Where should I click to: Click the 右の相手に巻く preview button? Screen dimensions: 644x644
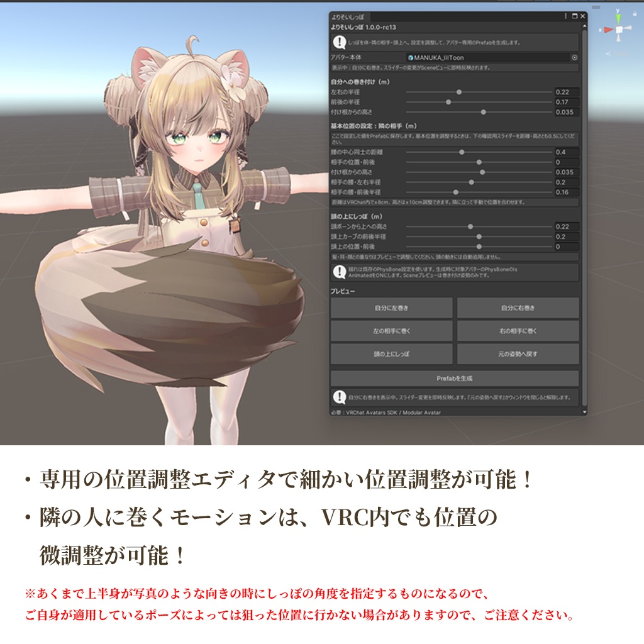tap(518, 331)
